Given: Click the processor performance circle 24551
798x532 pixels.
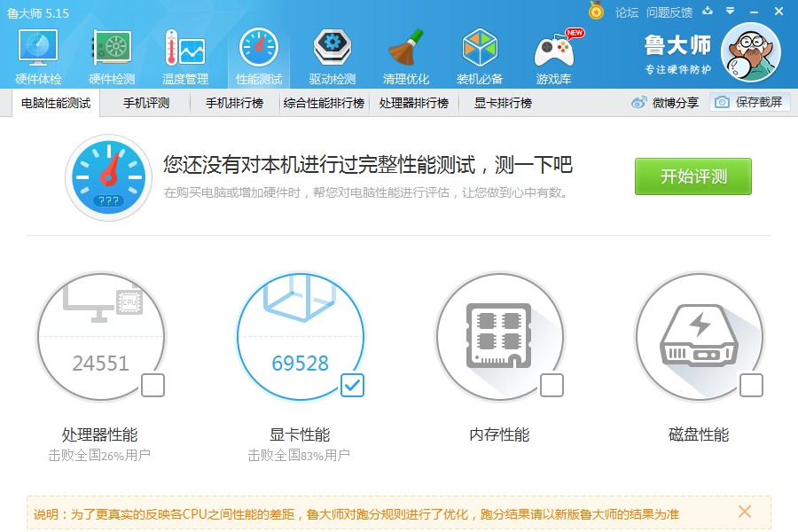Looking at the screenshot, I should [x=101, y=337].
